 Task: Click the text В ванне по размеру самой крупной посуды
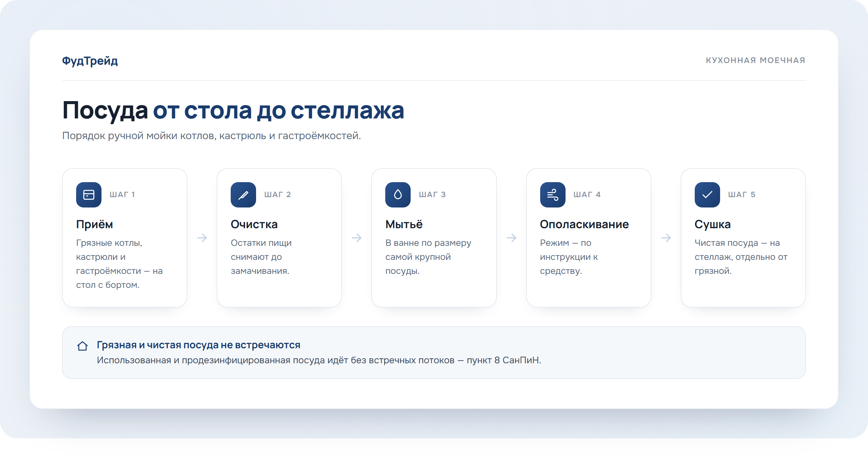click(428, 257)
